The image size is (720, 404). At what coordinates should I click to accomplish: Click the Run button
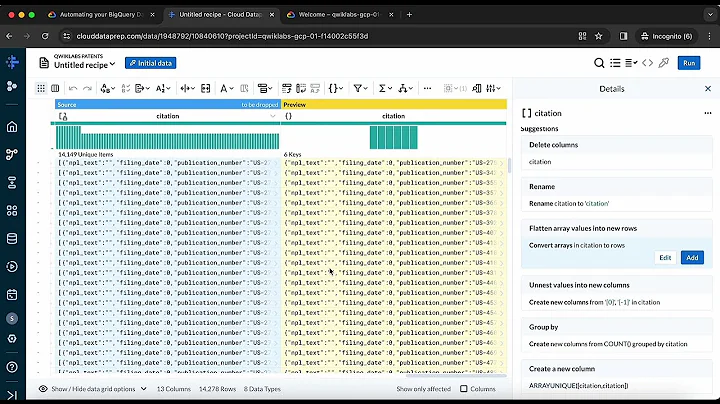[x=689, y=63]
